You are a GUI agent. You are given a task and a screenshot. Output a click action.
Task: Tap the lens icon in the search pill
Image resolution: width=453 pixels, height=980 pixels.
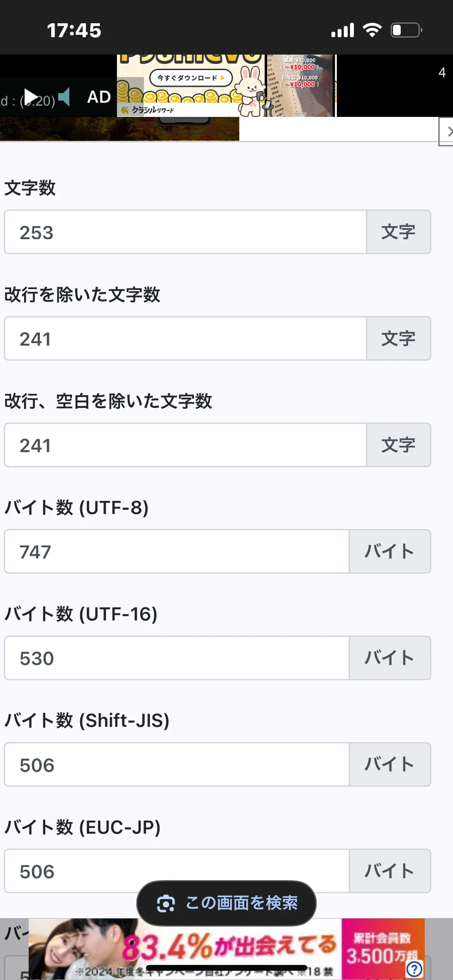pyautogui.click(x=166, y=904)
